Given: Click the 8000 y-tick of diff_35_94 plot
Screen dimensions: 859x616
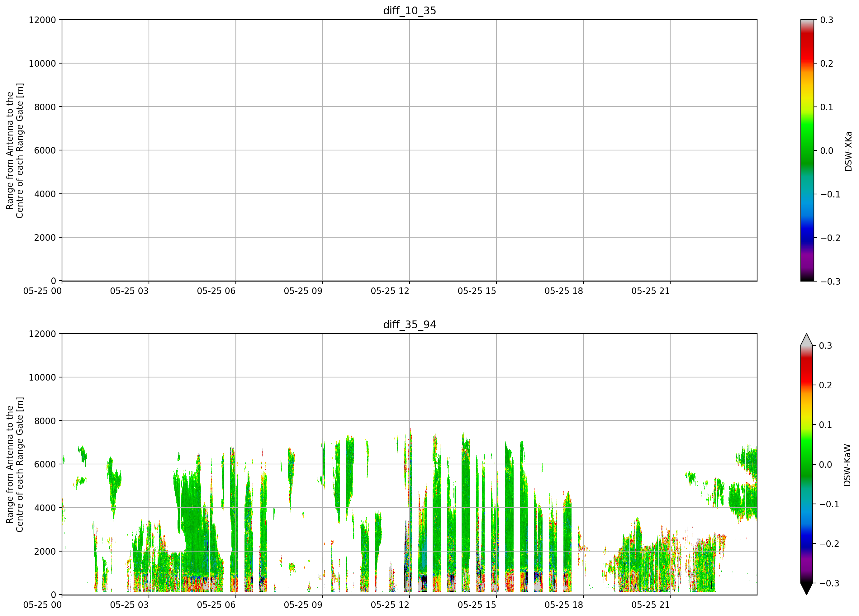Looking at the screenshot, I should point(45,421).
